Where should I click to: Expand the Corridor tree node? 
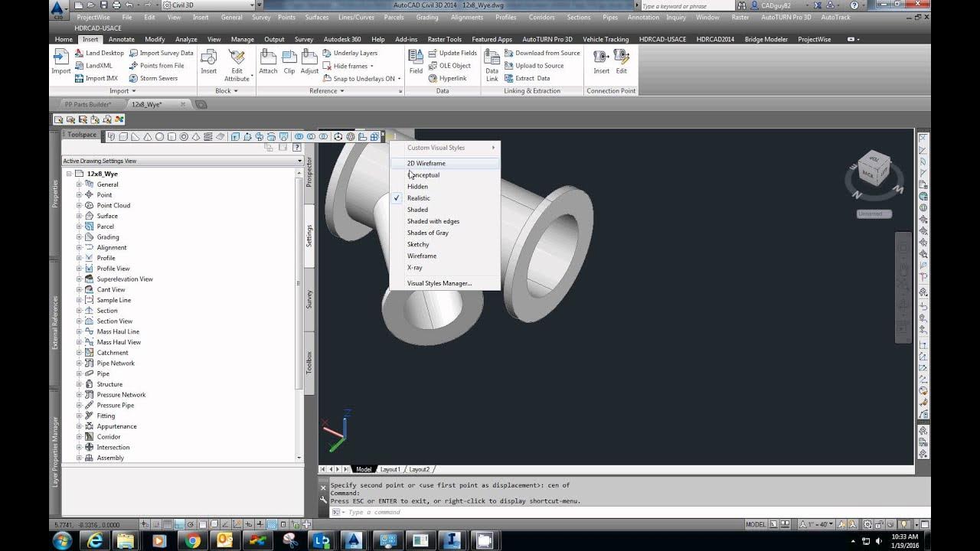click(79, 437)
